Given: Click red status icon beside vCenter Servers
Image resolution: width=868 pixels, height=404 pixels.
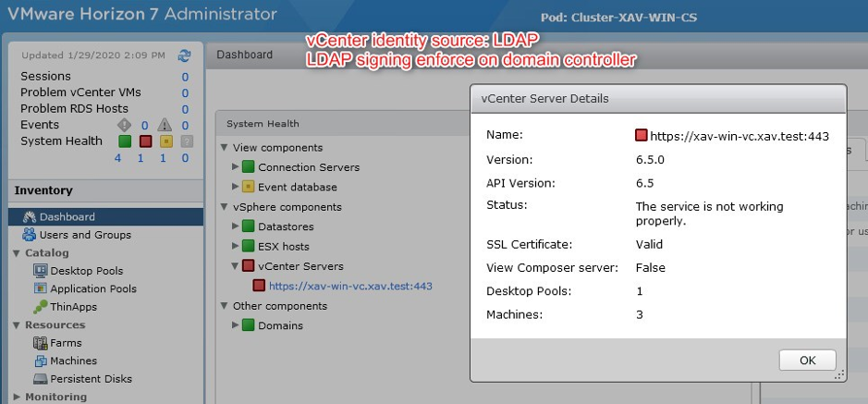Looking at the screenshot, I should coord(248,266).
